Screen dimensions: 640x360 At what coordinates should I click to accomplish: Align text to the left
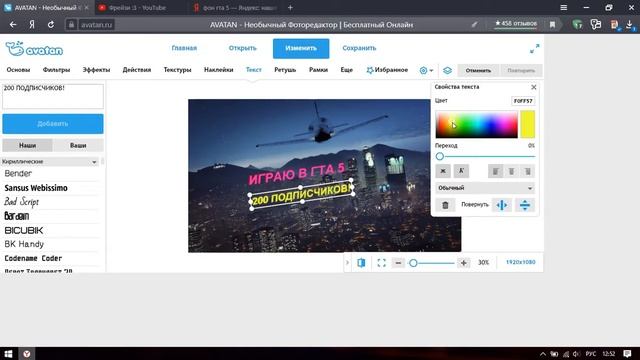(496, 171)
